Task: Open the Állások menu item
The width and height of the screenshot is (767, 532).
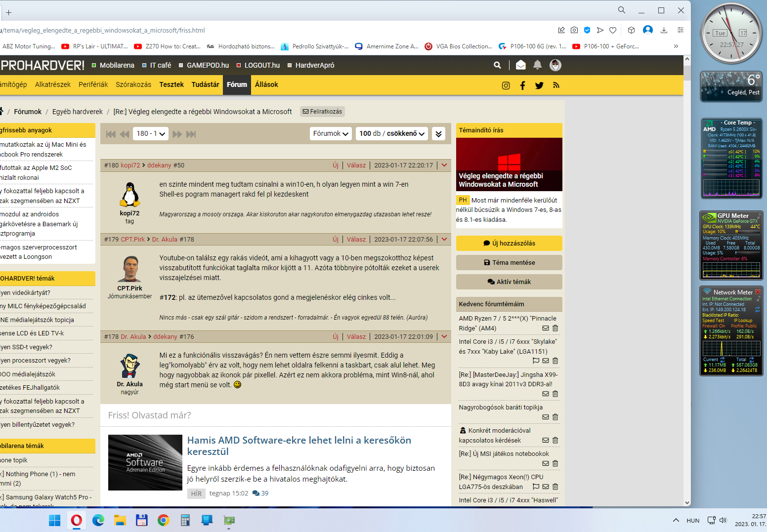Action: (x=267, y=84)
